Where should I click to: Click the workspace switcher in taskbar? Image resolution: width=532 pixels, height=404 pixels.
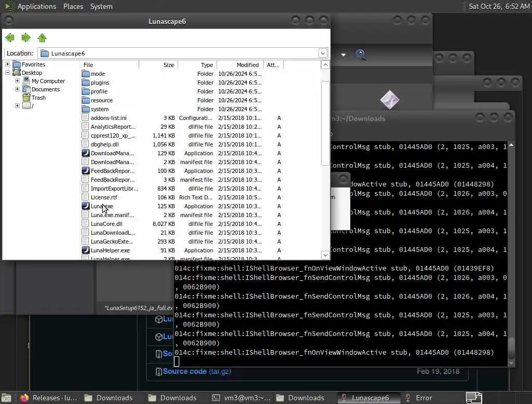pyautogui.click(x=474, y=398)
